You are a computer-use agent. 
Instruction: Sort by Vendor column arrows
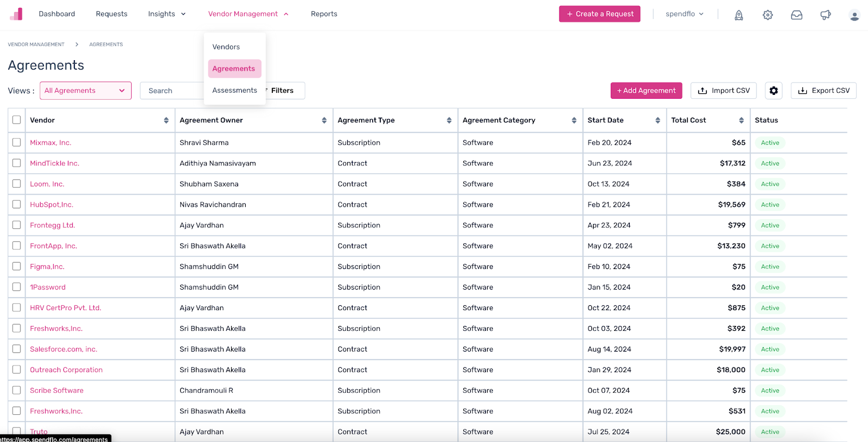pos(166,120)
